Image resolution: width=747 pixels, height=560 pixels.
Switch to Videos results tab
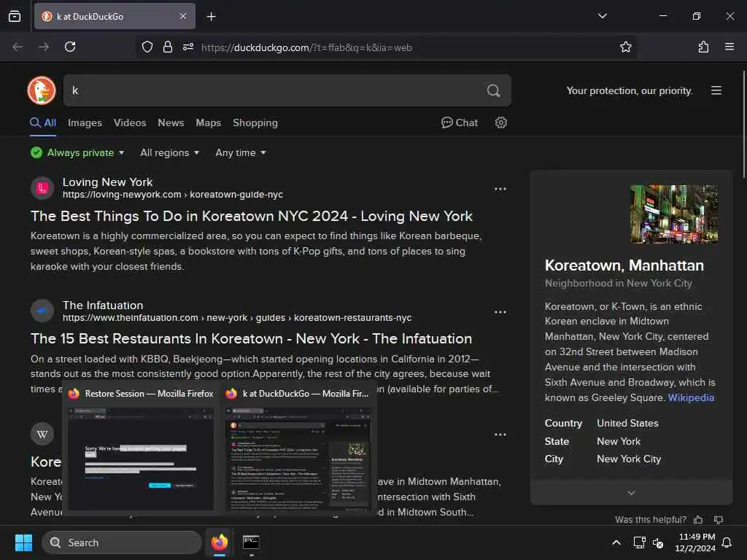[x=130, y=122]
